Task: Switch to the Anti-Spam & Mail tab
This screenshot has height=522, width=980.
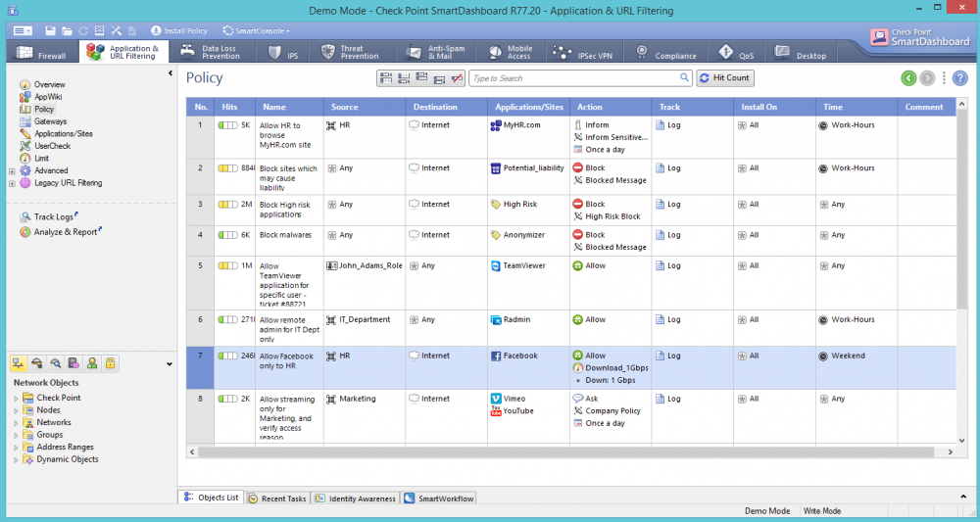Action: [x=435, y=53]
